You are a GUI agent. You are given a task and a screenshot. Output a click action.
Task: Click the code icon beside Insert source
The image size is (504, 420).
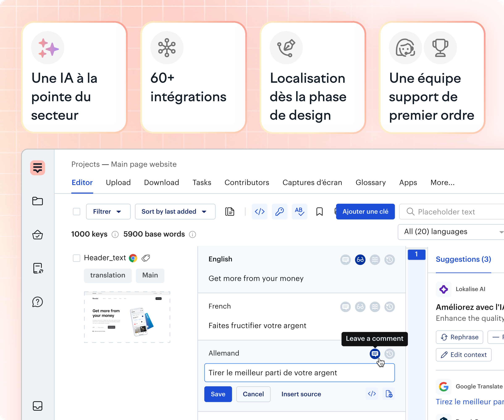click(372, 394)
